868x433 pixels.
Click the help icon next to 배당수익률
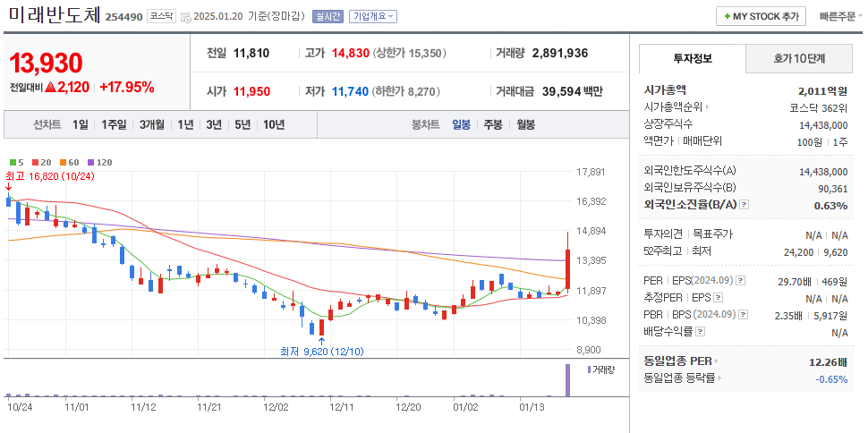point(701,332)
